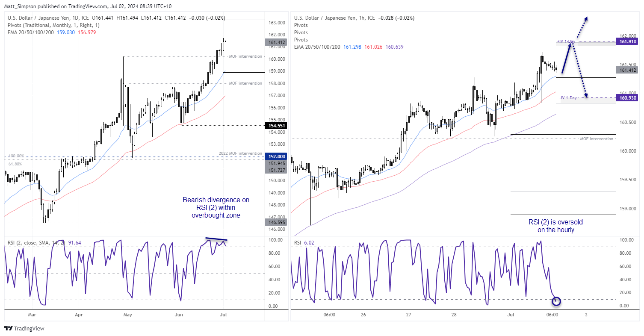This screenshot has height=336, width=644.
Task: Click the purple 161.910 price label
Action: pyautogui.click(x=628, y=41)
